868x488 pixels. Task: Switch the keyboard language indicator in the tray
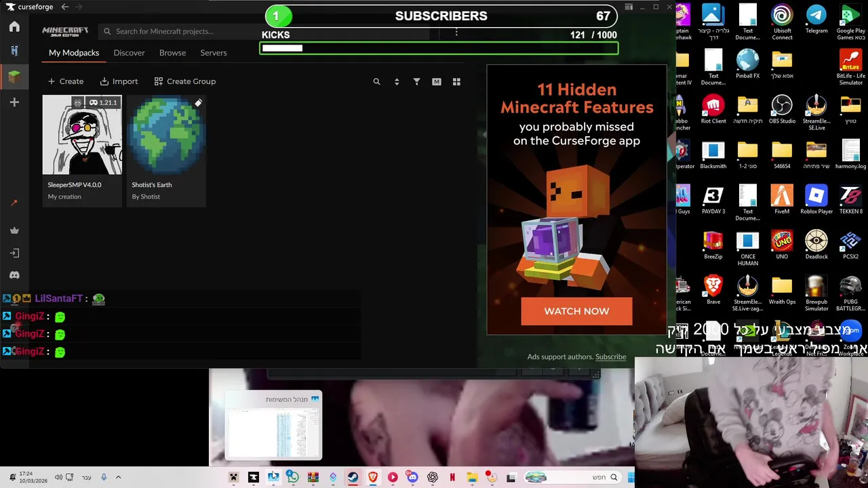(x=87, y=477)
